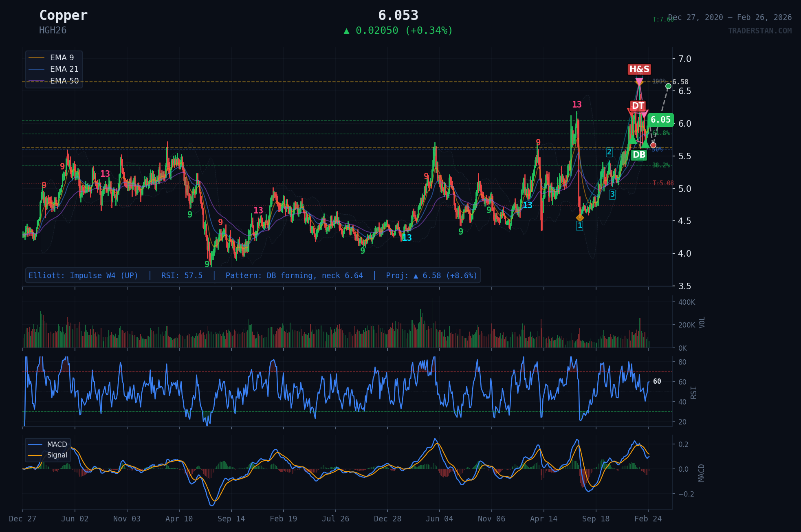Click the Signal legend line entry
This screenshot has height=532, width=801.
tap(57, 455)
